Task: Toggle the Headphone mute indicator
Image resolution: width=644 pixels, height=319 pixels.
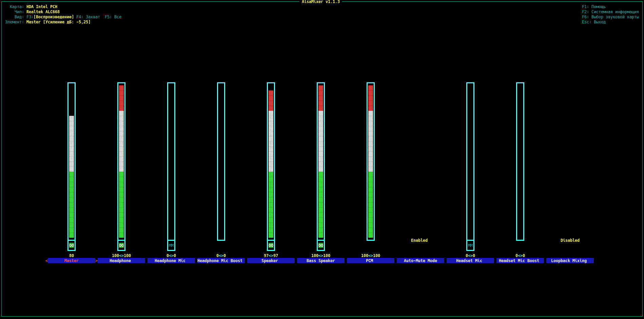Action: click(x=121, y=246)
